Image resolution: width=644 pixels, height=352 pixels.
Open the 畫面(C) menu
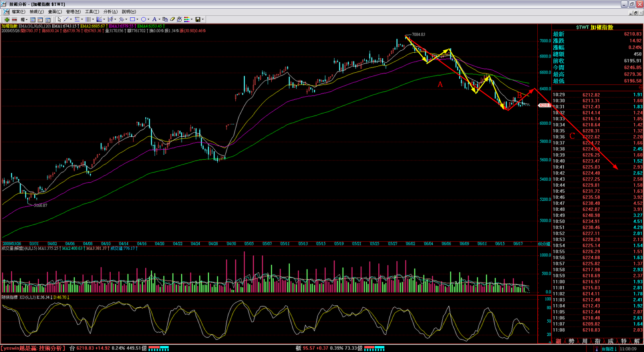click(x=55, y=12)
